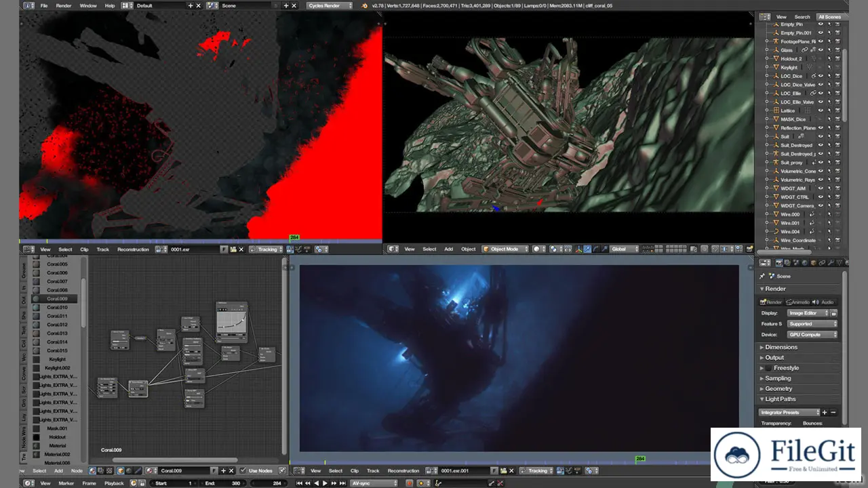Jump to the last frame
Screen dimensions: 868x488
[x=342, y=483]
